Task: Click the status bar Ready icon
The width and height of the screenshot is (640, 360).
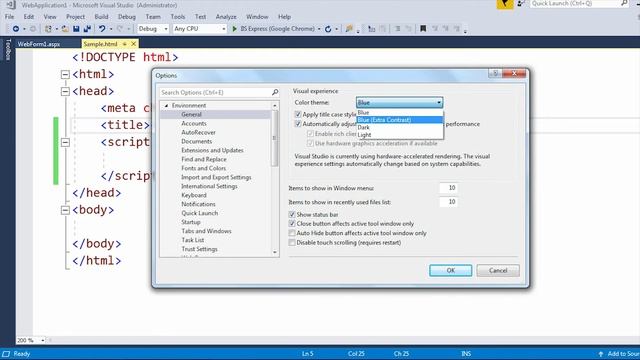Action: pyautogui.click(x=6, y=354)
